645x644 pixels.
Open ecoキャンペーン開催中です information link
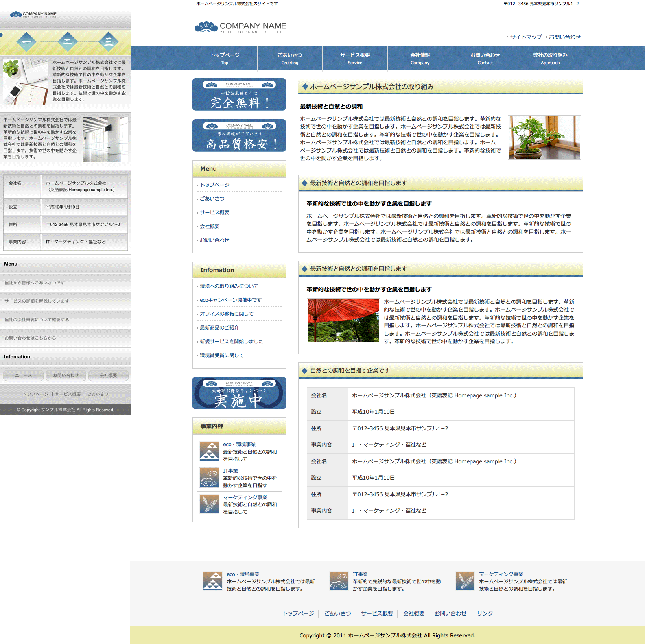[230, 300]
